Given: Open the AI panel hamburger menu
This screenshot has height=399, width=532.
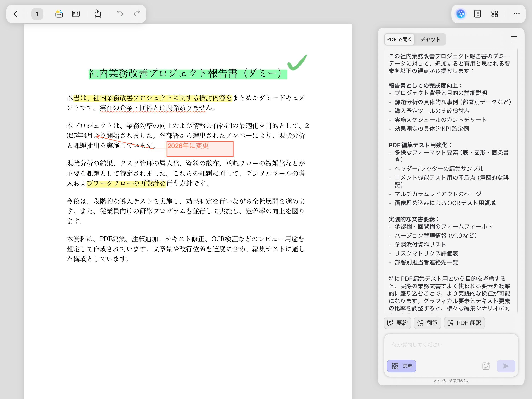Looking at the screenshot, I should click(x=514, y=39).
